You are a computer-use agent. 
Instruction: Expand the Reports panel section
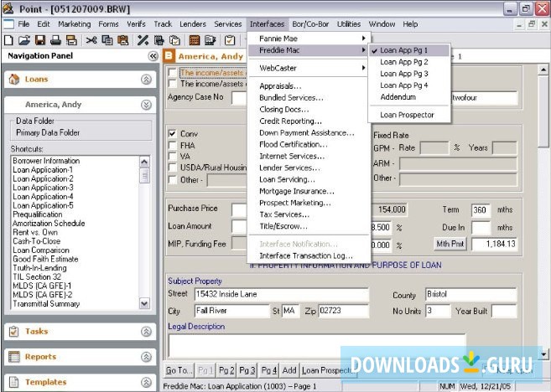tap(146, 357)
